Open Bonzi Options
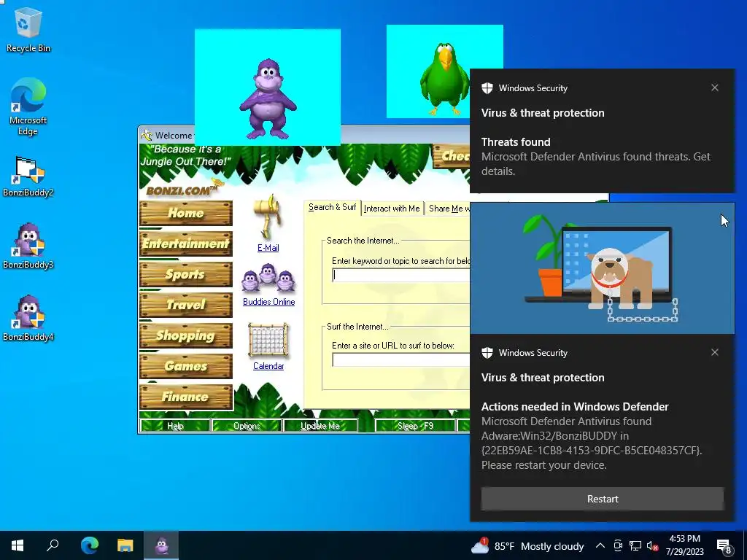 click(247, 426)
